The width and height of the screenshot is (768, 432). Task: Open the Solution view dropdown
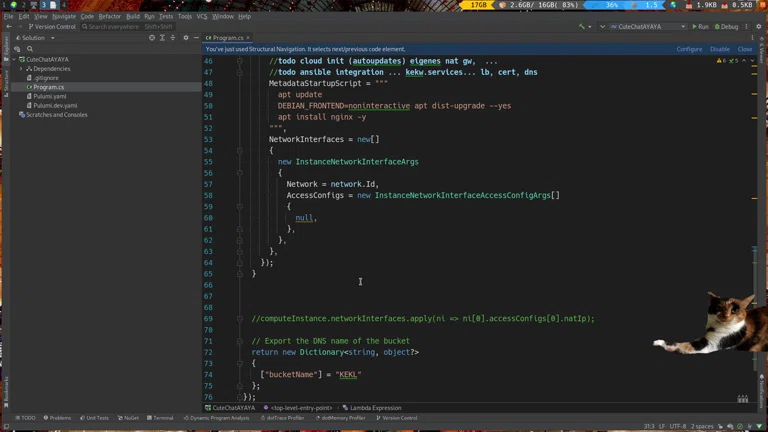(x=52, y=38)
